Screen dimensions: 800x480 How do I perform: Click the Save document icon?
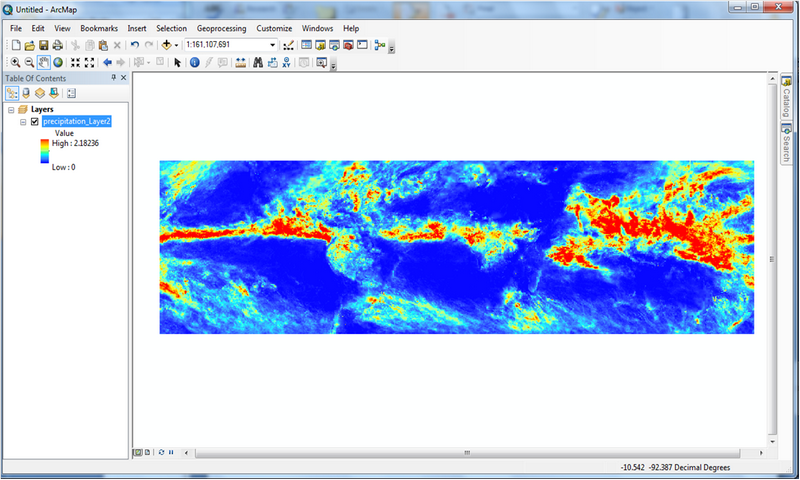(44, 45)
